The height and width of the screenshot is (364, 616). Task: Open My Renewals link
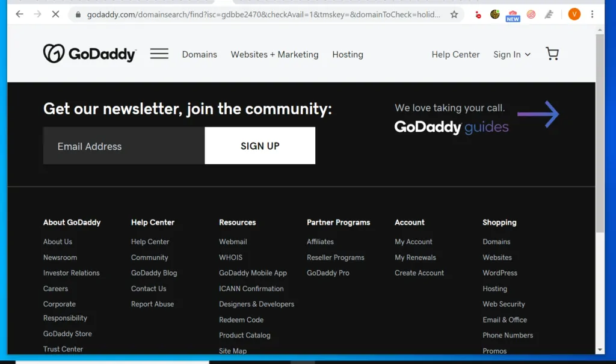click(x=415, y=258)
